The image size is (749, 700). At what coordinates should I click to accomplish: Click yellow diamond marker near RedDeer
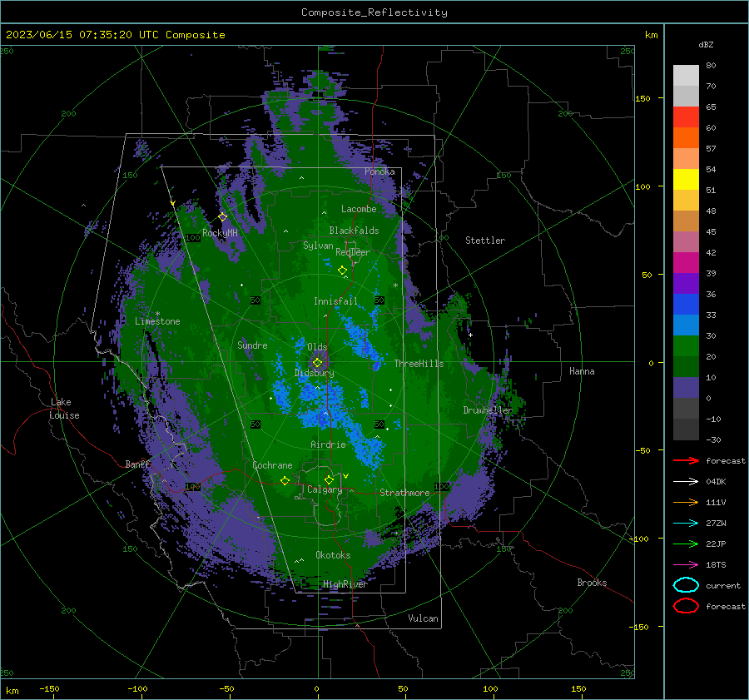pos(342,271)
